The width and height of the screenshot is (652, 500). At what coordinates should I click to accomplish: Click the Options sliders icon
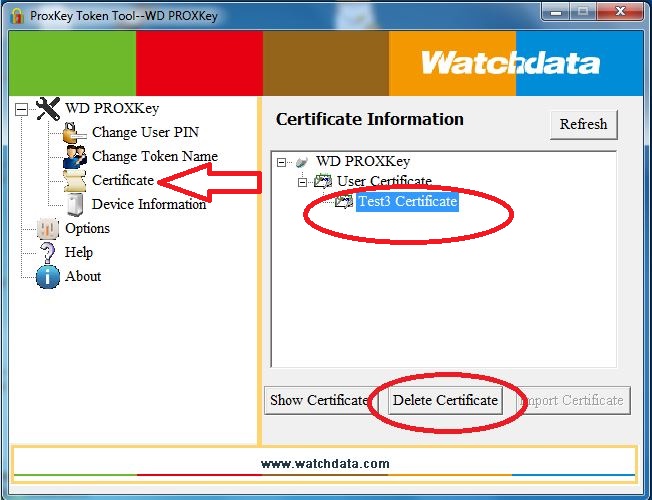point(48,228)
